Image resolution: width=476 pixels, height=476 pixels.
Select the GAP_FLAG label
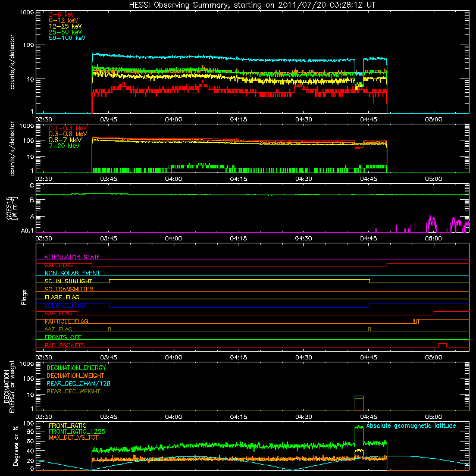tap(58, 265)
